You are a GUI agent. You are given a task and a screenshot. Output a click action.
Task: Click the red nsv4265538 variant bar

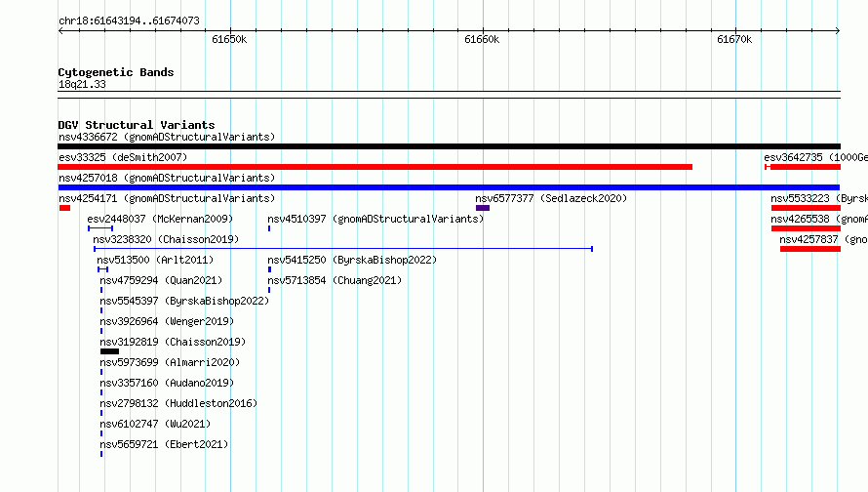coord(806,228)
